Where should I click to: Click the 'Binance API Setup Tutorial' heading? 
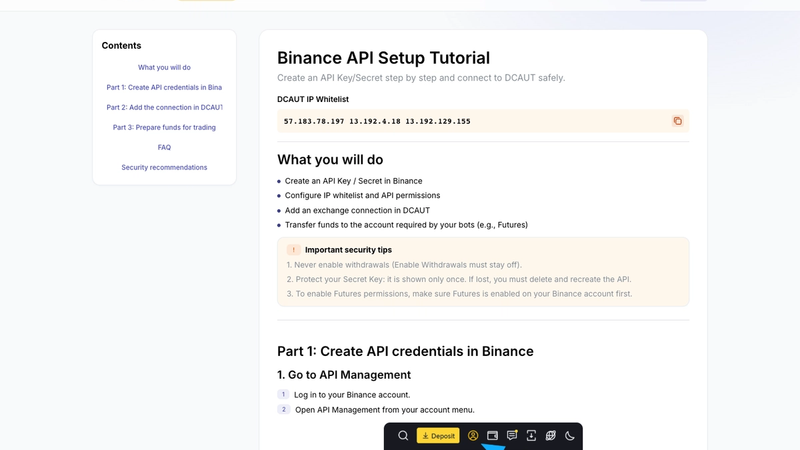coord(383,58)
